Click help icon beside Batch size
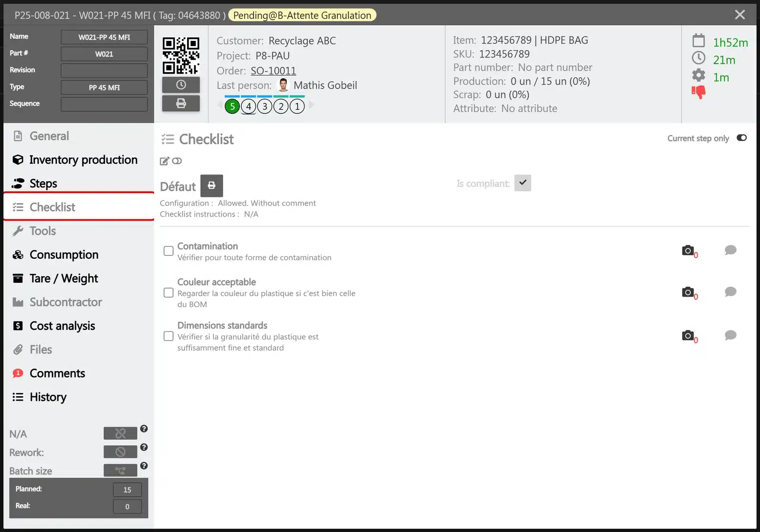The height and width of the screenshot is (532, 760). point(144,466)
